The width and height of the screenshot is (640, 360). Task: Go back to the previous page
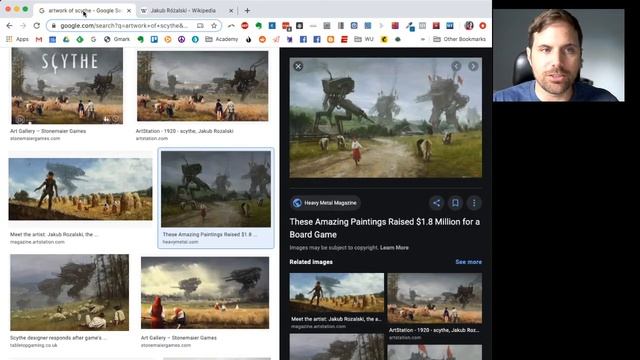point(9,26)
